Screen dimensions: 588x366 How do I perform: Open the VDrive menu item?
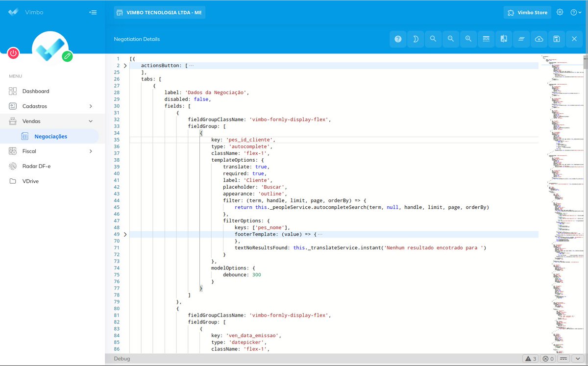[x=30, y=181]
